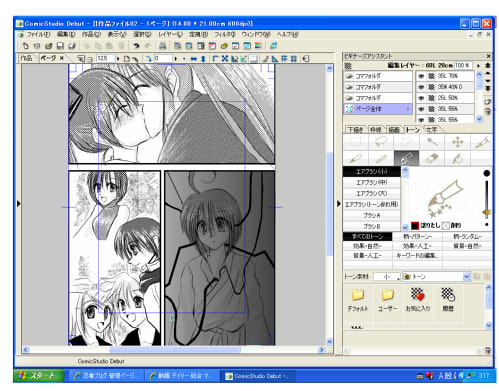
Task: Switch to the 作品 document tab
Action: click(26, 58)
